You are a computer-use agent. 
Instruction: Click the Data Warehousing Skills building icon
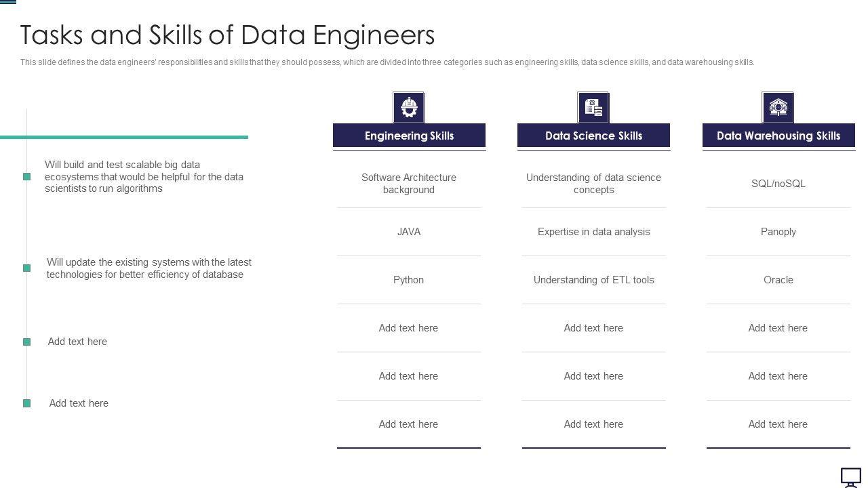(778, 107)
